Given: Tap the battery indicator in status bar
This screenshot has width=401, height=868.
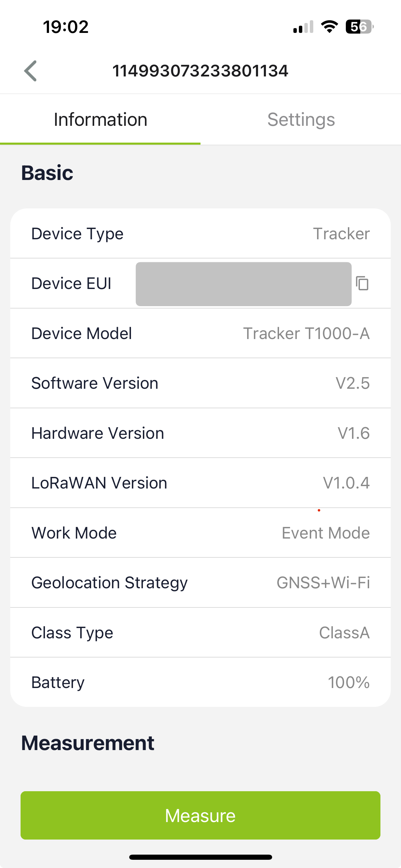Looking at the screenshot, I should coord(359,27).
